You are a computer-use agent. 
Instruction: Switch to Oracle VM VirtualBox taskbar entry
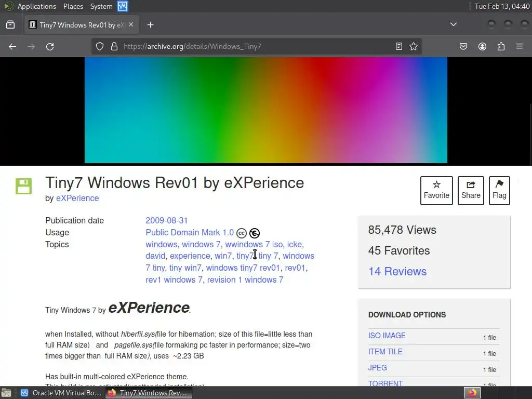[60, 393]
